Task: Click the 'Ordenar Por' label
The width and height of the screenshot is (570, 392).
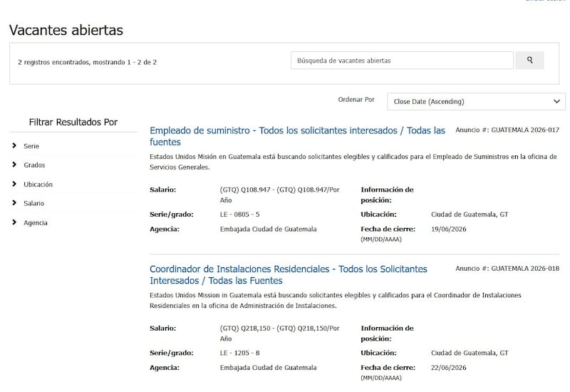Action: 356,100
